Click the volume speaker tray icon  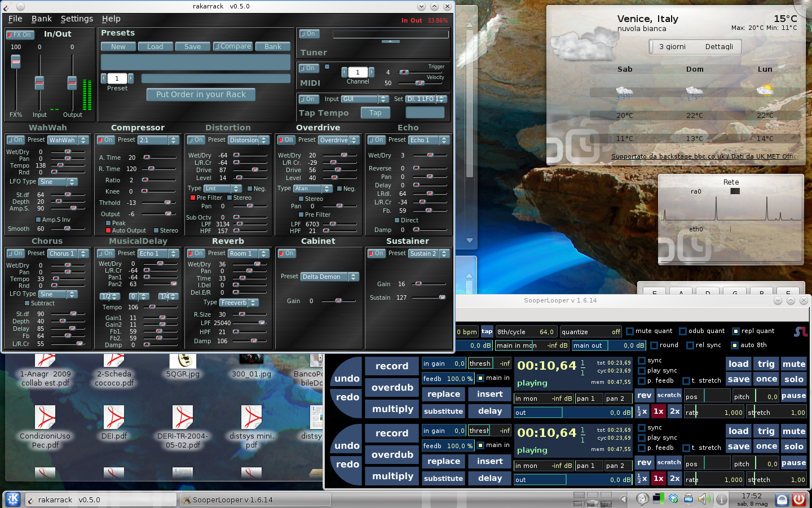pyautogui.click(x=704, y=499)
